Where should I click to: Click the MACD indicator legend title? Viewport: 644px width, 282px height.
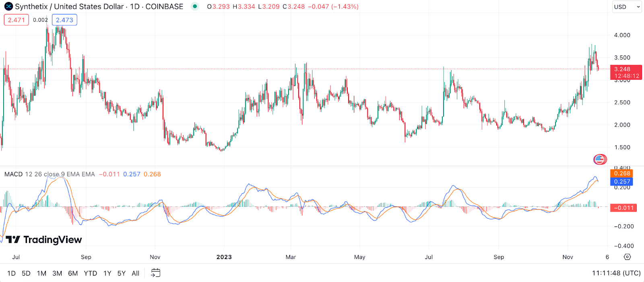14,174
